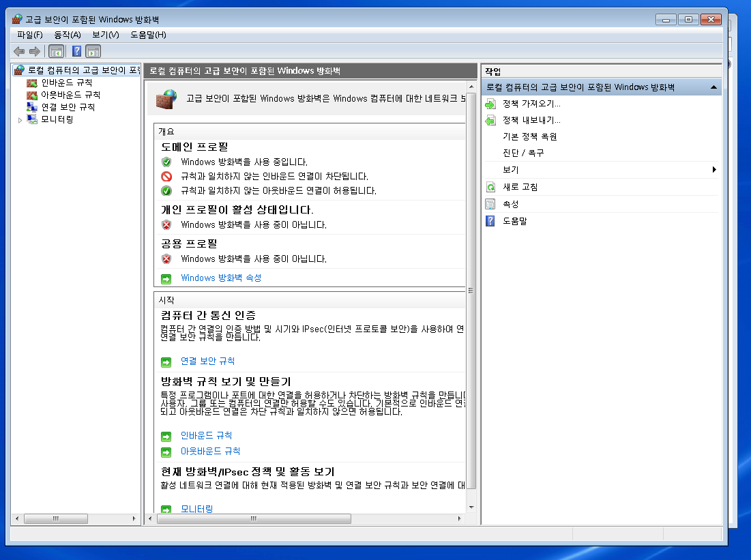This screenshot has width=751, height=560.
Task: Toggle the show/hide console tree toolbar icon
Action: click(56, 51)
